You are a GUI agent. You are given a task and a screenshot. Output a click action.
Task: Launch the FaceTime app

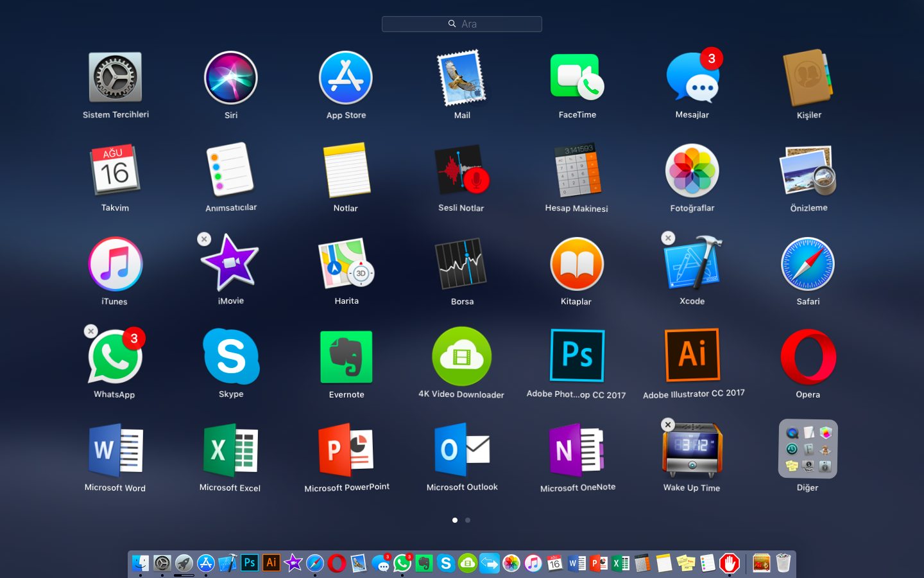(577, 78)
